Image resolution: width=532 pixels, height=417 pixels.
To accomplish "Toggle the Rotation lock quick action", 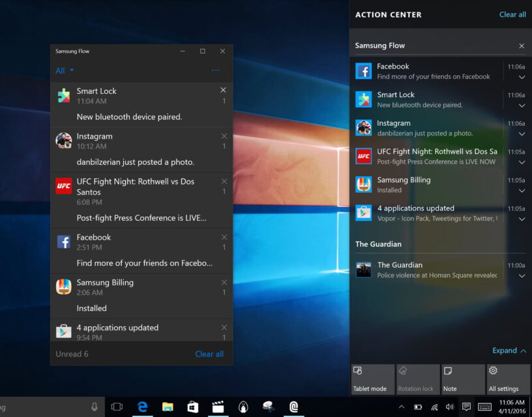I will click(x=417, y=379).
